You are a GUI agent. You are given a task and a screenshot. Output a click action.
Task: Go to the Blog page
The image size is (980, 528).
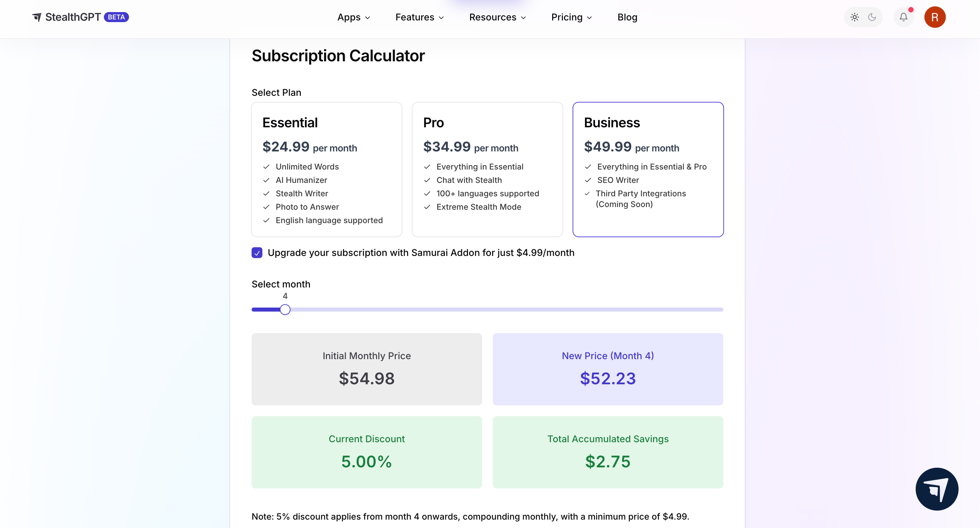(x=627, y=17)
